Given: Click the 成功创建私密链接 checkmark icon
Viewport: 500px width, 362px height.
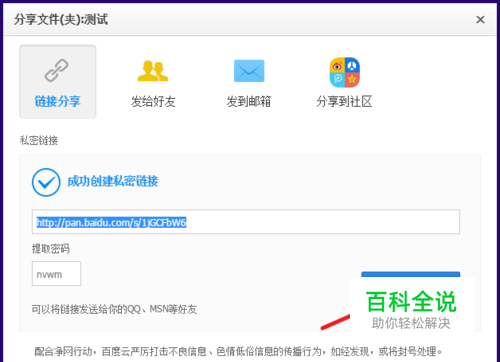Looking at the screenshot, I should (x=46, y=182).
